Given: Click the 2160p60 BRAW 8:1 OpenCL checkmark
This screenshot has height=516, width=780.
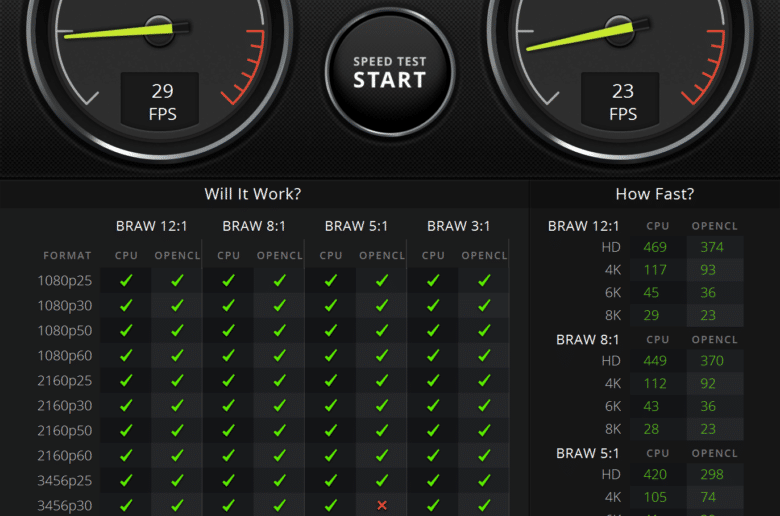Looking at the screenshot, I should [x=280, y=455].
